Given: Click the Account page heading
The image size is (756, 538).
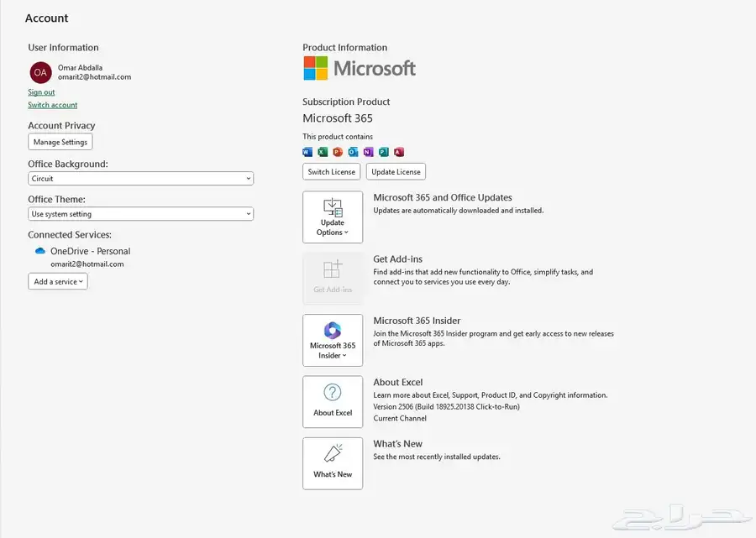Looking at the screenshot, I should [x=47, y=18].
